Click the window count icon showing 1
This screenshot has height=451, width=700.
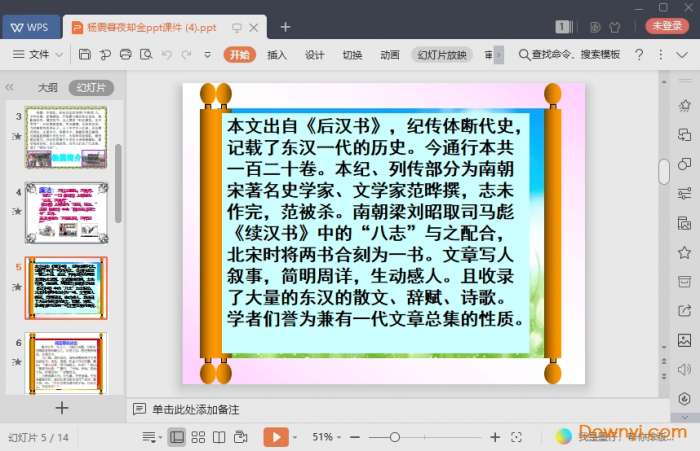563,27
